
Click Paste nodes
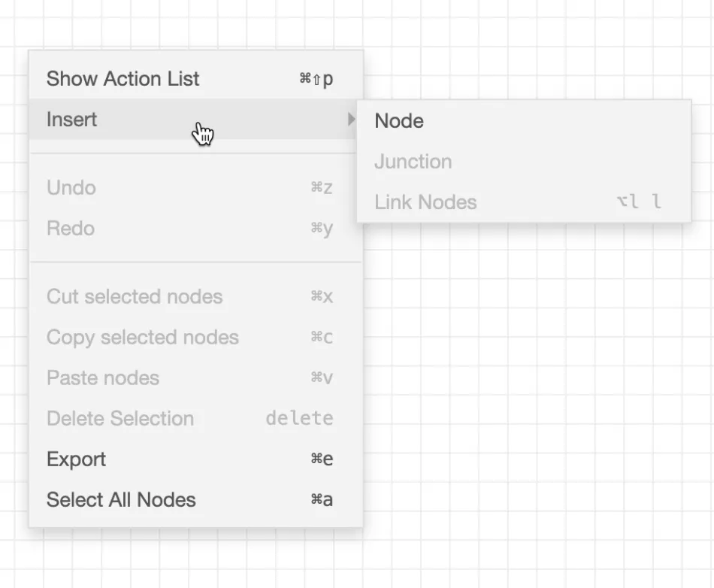[x=103, y=377]
